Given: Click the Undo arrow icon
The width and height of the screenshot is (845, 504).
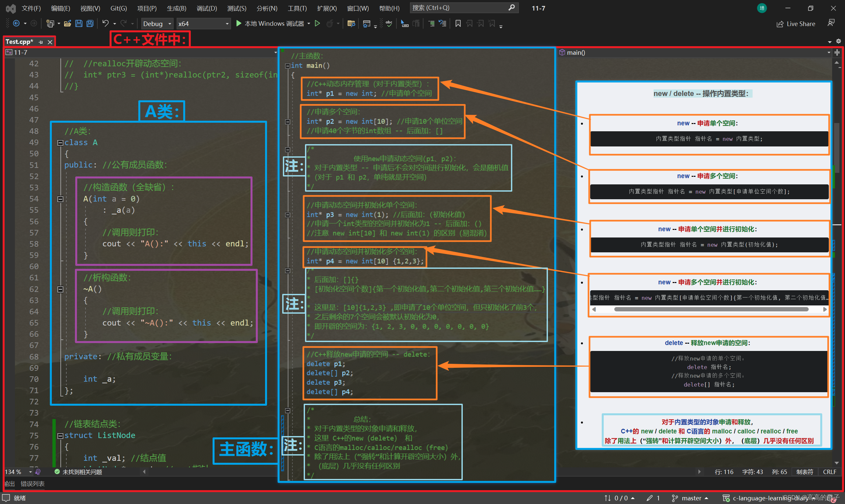Looking at the screenshot, I should click(105, 23).
